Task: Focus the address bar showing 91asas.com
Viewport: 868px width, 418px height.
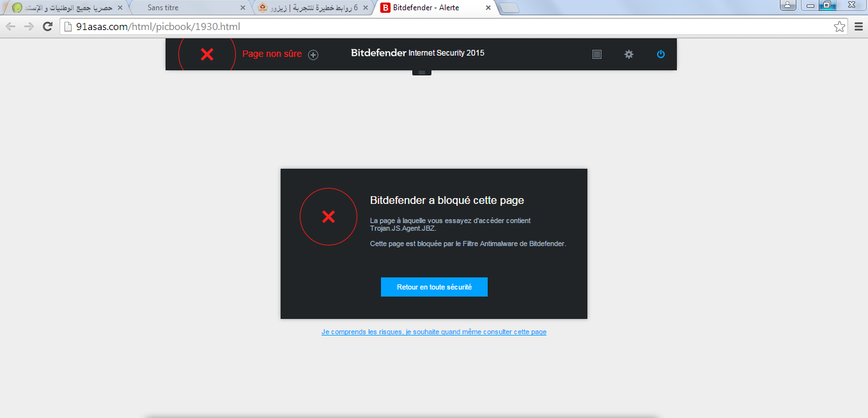Action: 454,27
